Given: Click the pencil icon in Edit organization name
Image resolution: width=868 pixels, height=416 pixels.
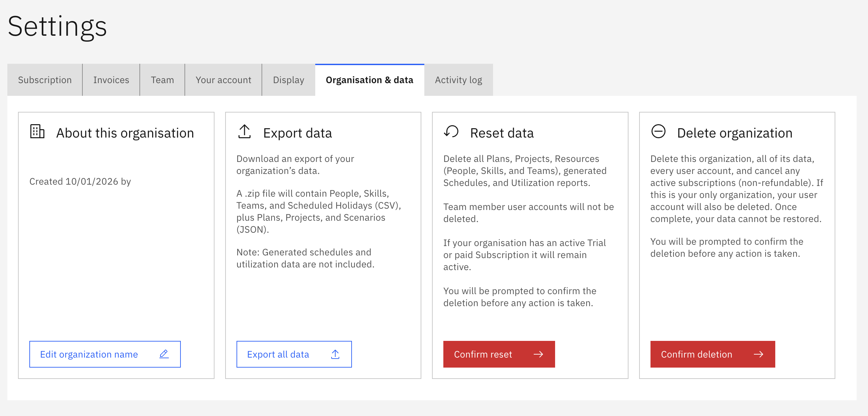Looking at the screenshot, I should 164,354.
